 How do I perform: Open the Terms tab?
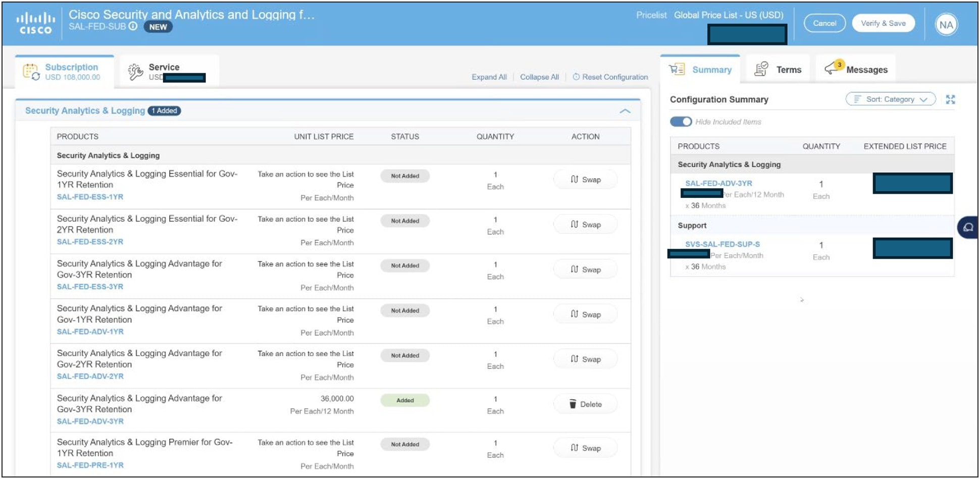(x=778, y=69)
